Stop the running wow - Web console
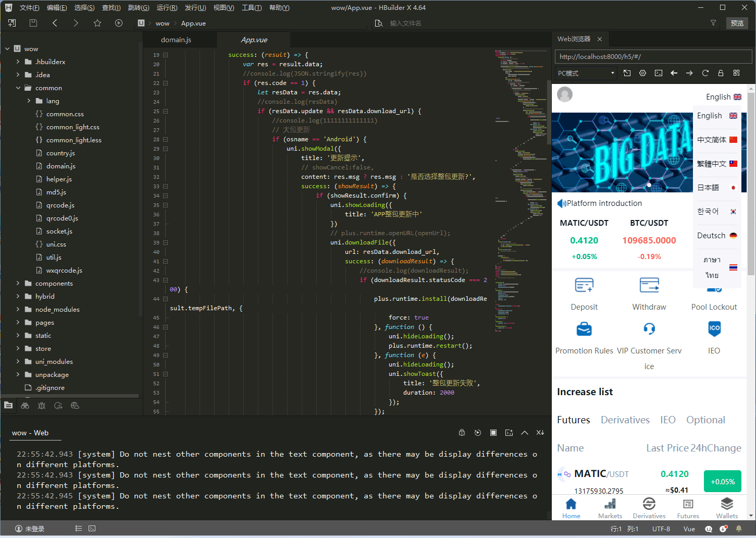Viewport: 756px width, 538px height. pos(493,433)
